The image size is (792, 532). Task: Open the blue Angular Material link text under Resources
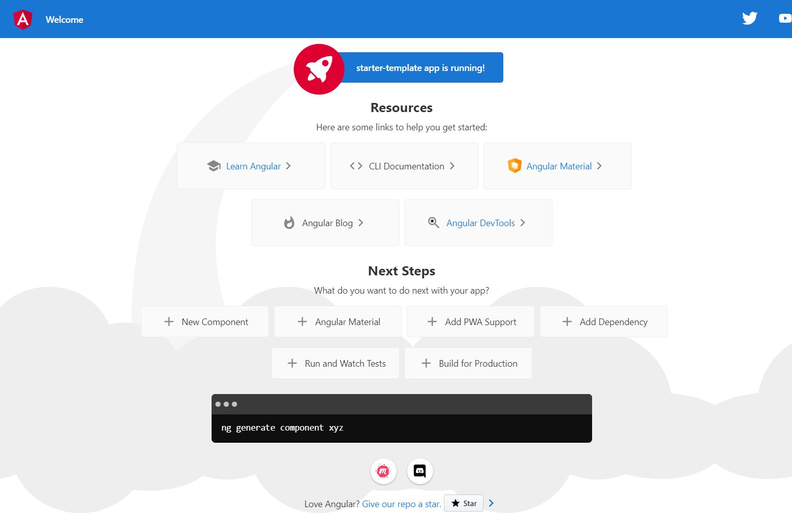559,166
